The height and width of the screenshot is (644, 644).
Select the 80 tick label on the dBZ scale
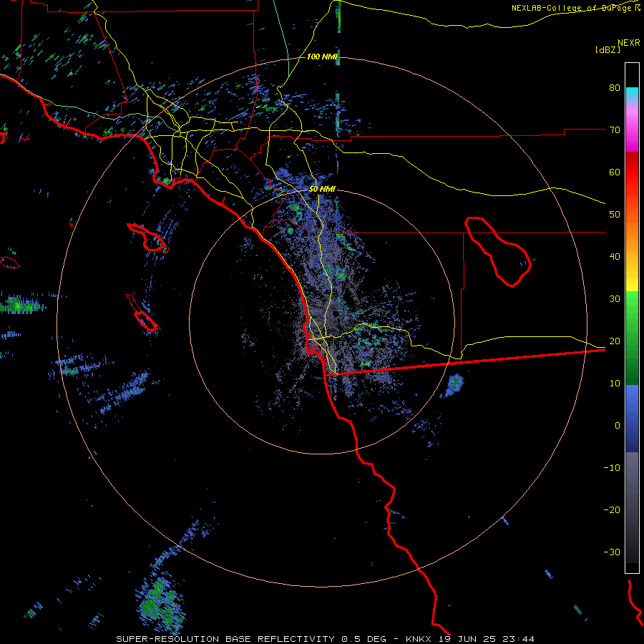click(615, 88)
